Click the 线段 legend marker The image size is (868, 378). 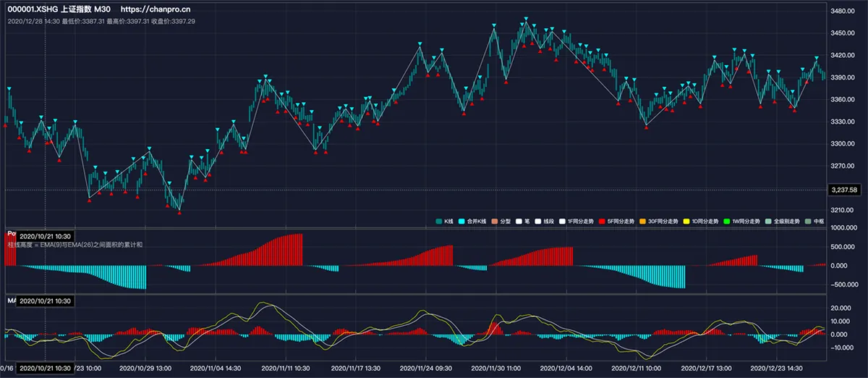(x=545, y=221)
